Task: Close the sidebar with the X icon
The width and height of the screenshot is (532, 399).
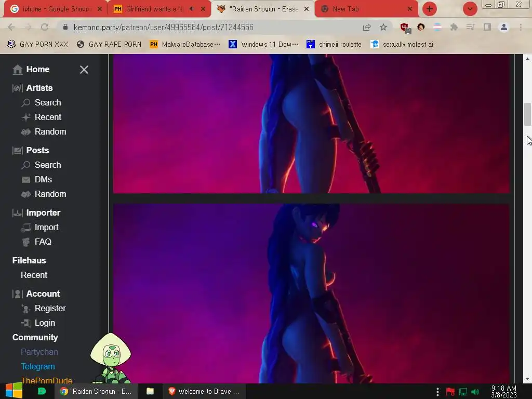Action: point(84,70)
